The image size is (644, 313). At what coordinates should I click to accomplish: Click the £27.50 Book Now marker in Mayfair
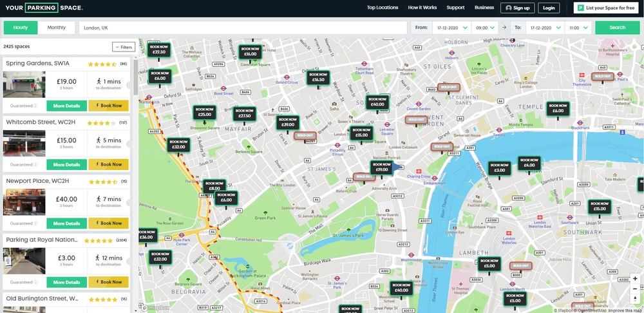[244, 113]
